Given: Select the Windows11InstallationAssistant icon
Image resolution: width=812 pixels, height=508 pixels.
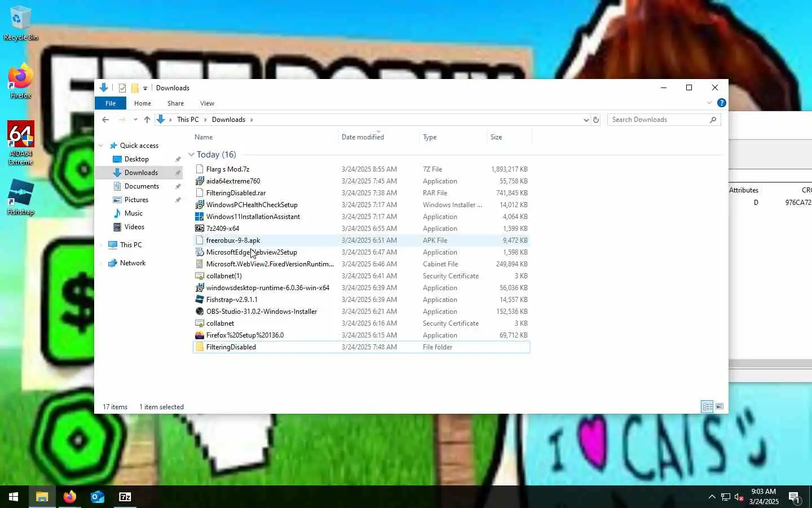Looking at the screenshot, I should click(x=199, y=217).
